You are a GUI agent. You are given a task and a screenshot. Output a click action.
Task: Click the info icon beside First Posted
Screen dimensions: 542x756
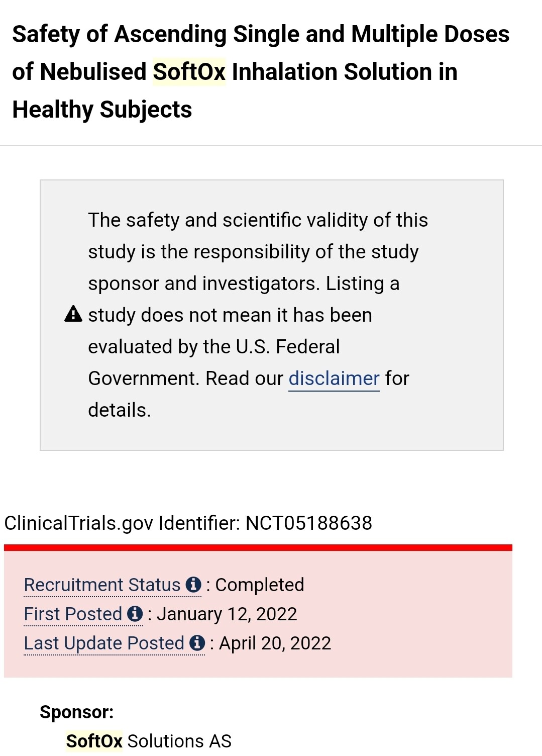point(135,614)
